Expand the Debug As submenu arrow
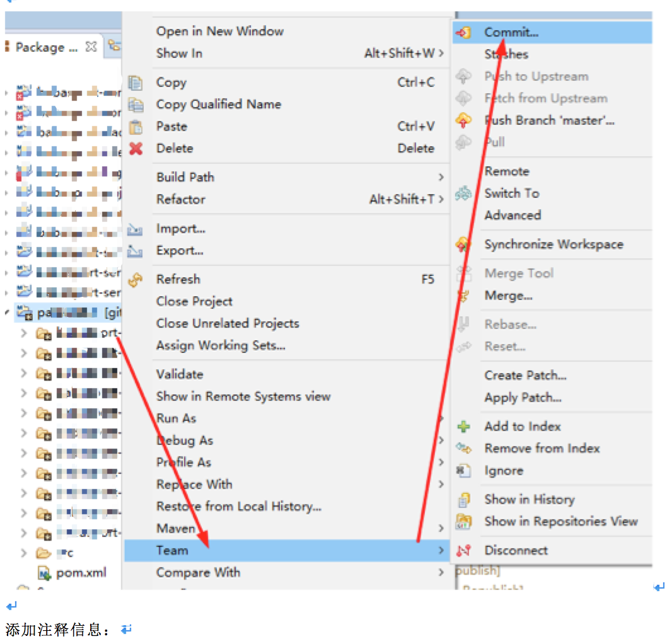Screen dimensions: 672x639 point(441,440)
